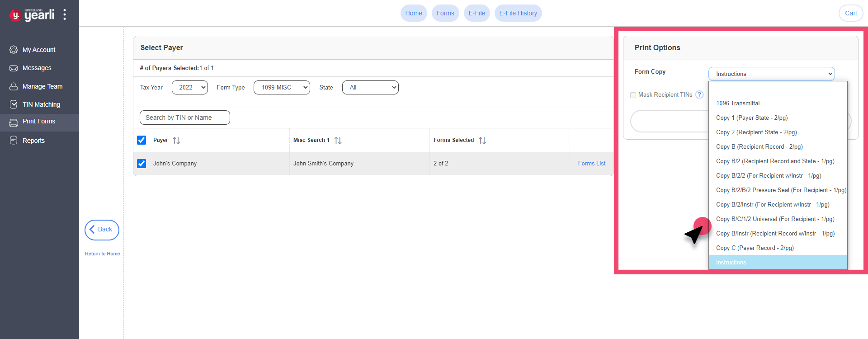Open Print Forms in sidebar
Viewport: 868px width, 339px height.
[x=39, y=122]
